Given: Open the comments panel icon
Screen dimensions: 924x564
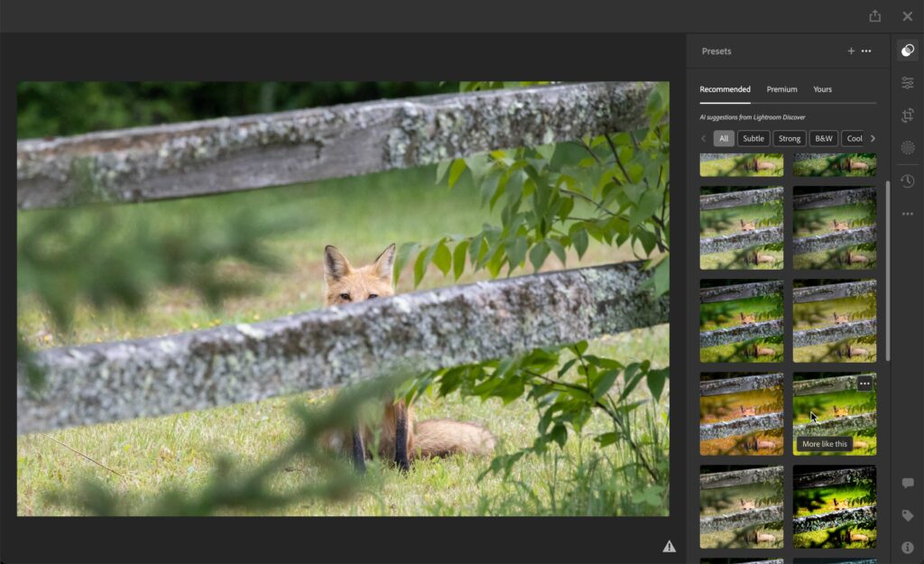Looking at the screenshot, I should pos(908,484).
